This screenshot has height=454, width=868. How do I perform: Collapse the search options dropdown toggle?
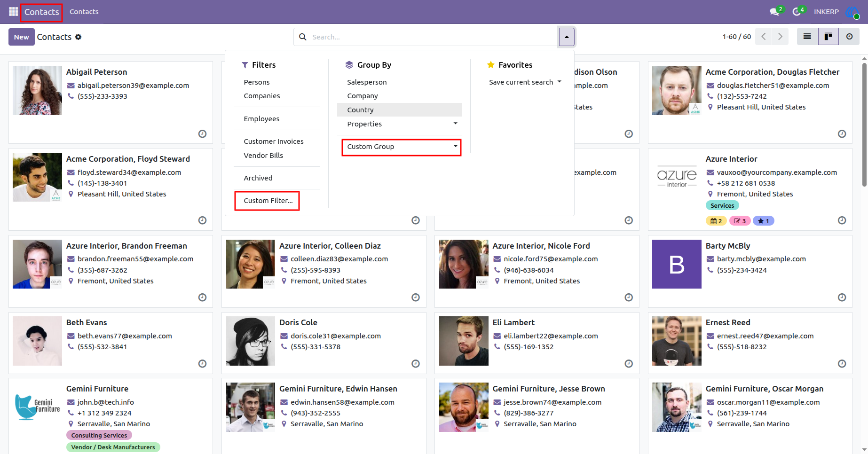click(567, 37)
